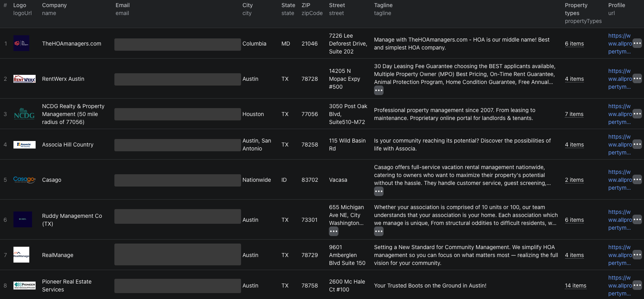Viewport: 644px width, 299px height.
Task: Open TheHOAmanagers.com profile URL link
Action: (620, 44)
